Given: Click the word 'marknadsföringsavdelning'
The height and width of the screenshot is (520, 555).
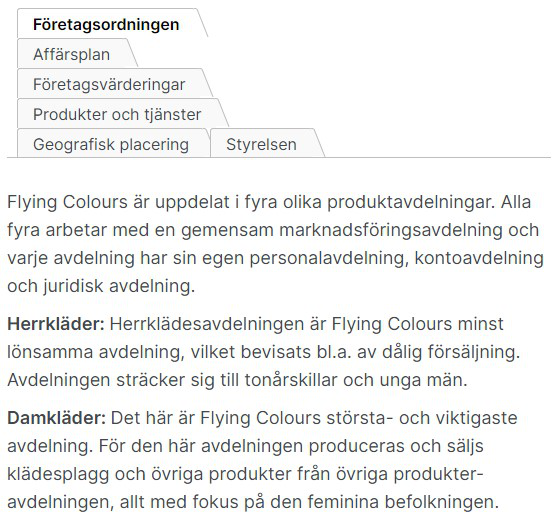Looking at the screenshot, I should [x=391, y=230].
